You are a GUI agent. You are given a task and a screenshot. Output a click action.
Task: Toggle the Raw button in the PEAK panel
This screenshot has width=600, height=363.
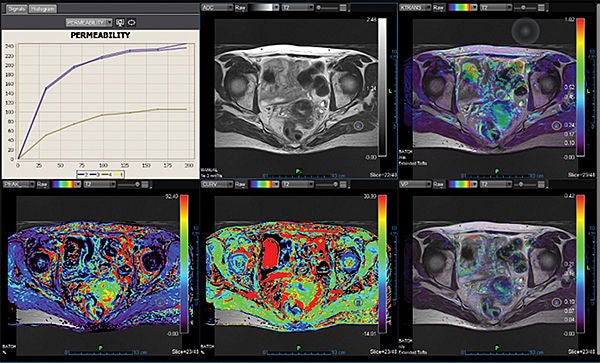(42, 184)
